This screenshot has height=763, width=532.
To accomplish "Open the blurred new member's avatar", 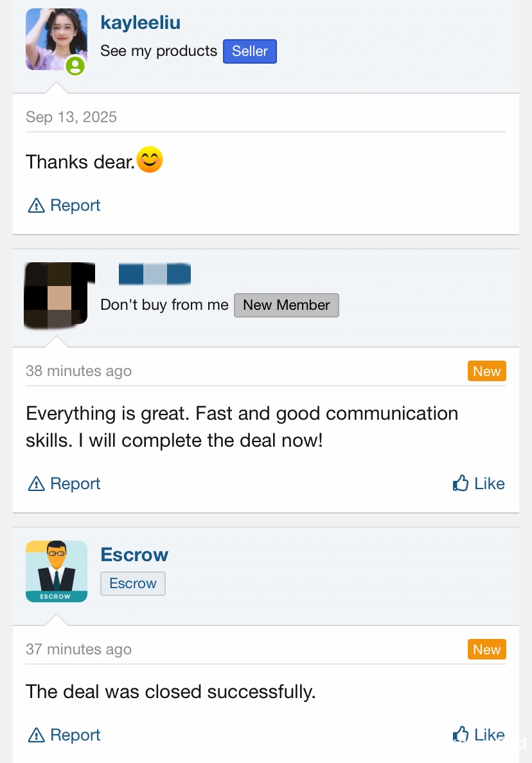I will click(56, 294).
